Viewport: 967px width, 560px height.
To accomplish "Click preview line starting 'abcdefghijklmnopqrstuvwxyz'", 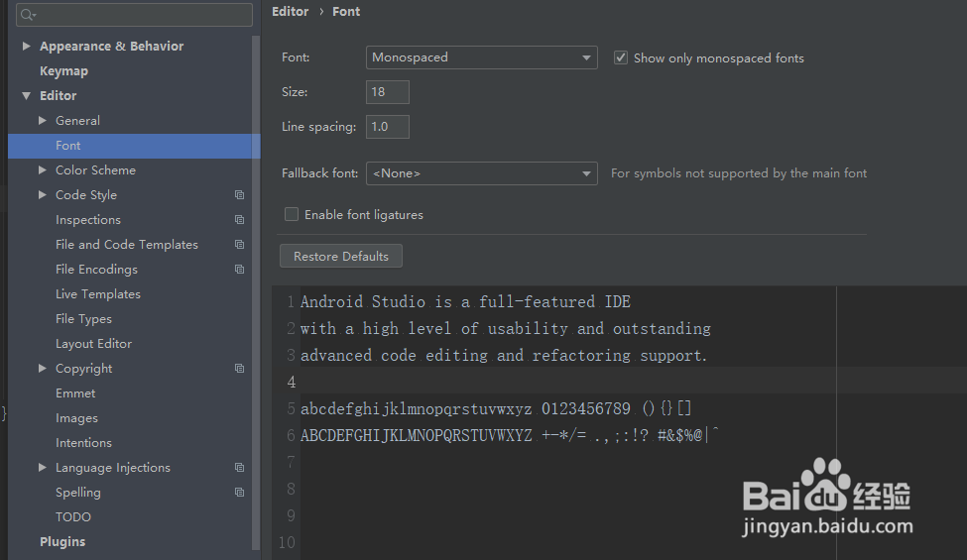I will pyautogui.click(x=496, y=408).
